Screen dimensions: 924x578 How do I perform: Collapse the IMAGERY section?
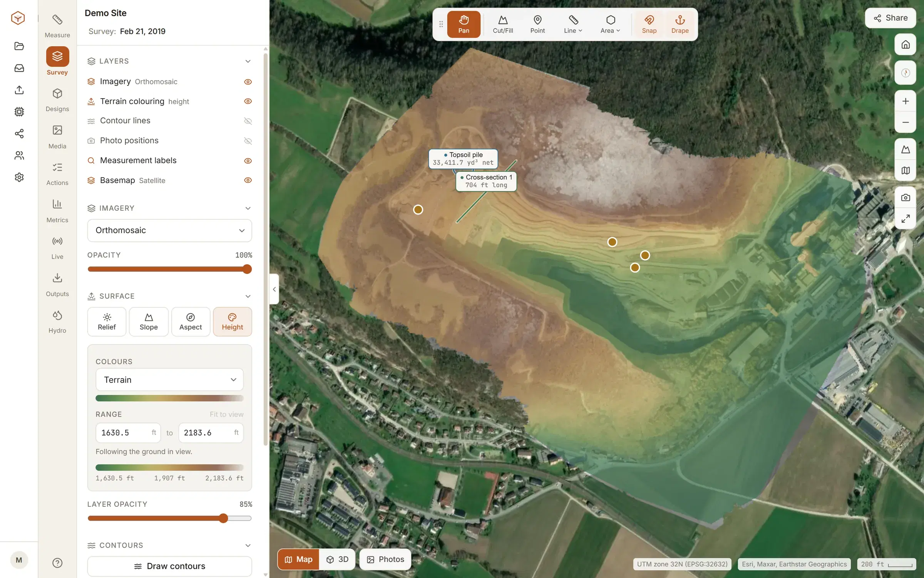(x=248, y=208)
